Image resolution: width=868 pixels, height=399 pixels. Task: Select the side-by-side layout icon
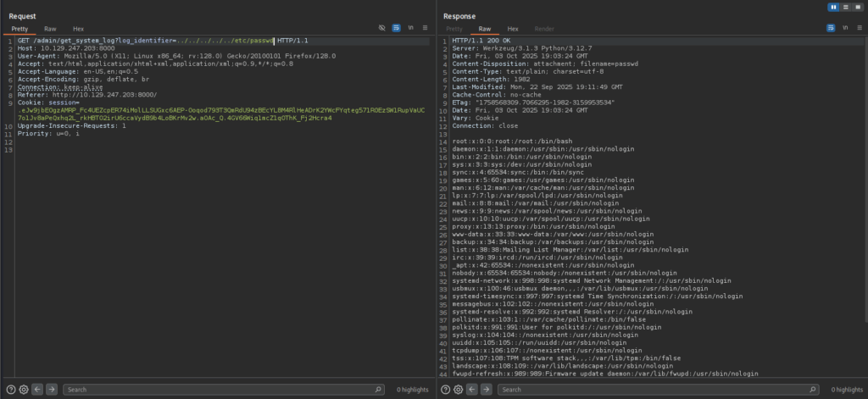[834, 7]
